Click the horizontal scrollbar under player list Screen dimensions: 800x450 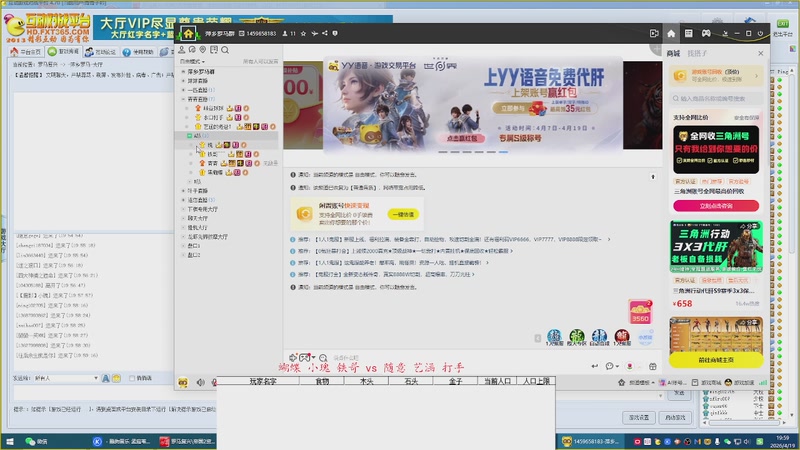744,422
